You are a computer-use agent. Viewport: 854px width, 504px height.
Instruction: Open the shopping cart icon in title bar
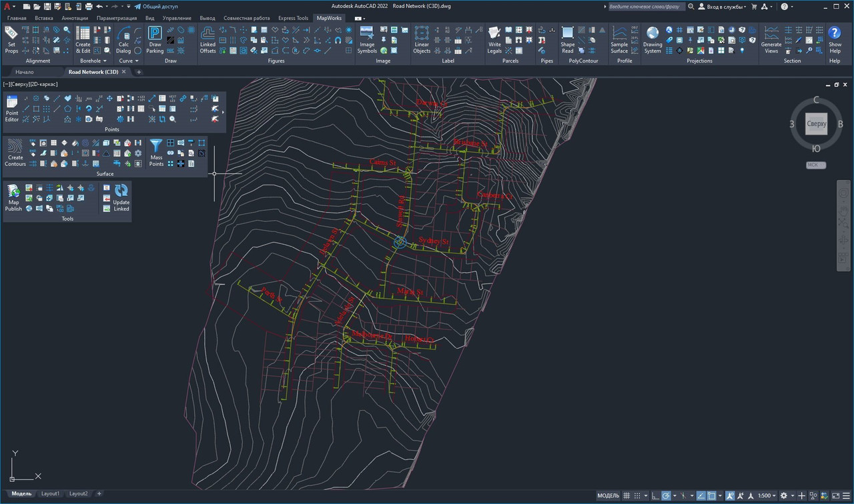coord(754,7)
